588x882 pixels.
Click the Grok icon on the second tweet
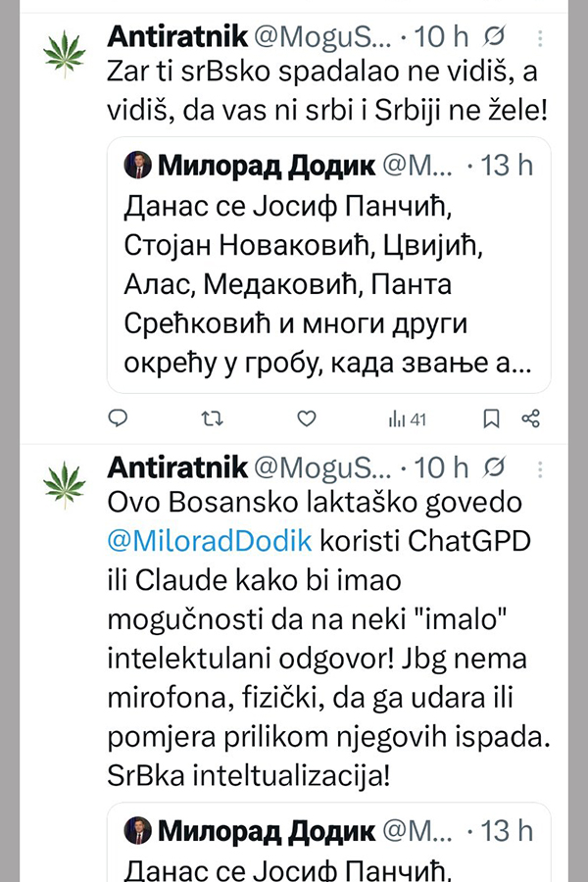496,465
